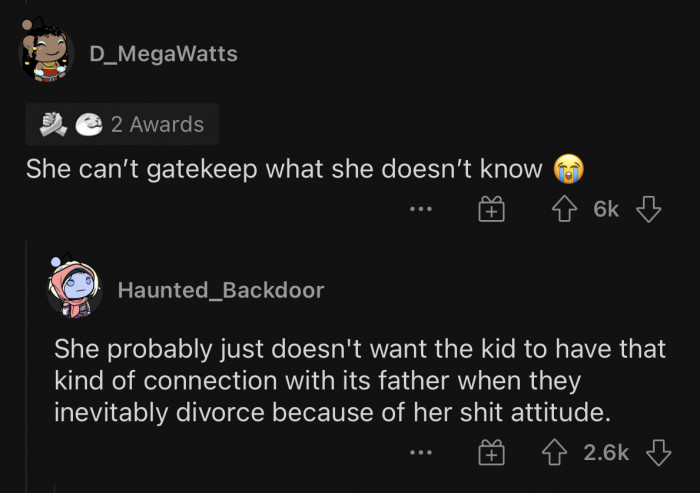
Task: Click the 2.6k vote score
Action: click(604, 453)
